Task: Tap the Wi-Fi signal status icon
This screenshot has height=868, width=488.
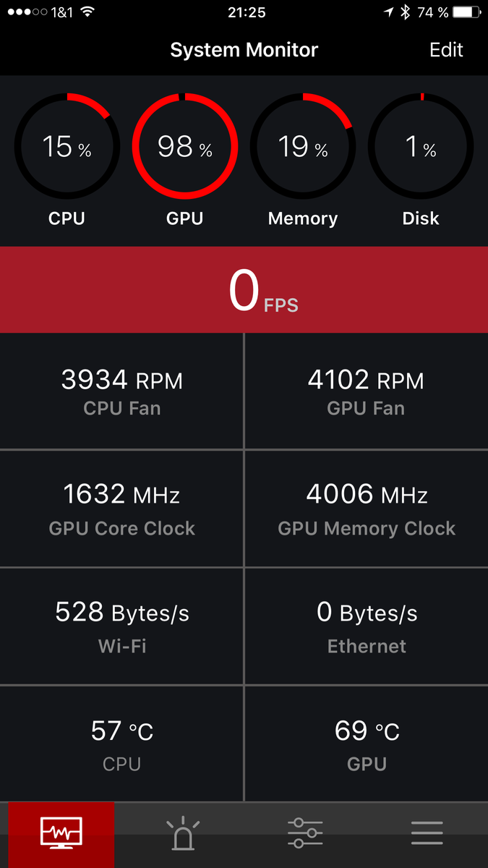Action: point(87,12)
